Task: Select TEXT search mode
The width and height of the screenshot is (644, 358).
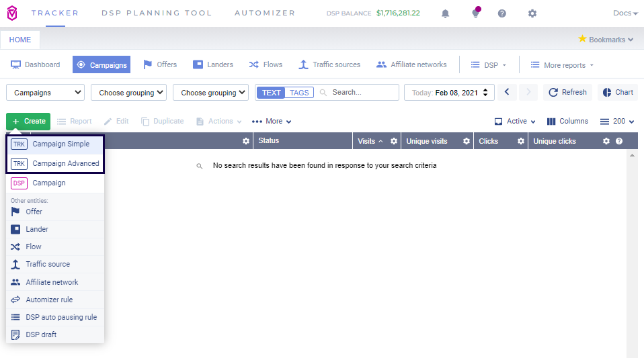Action: (x=272, y=93)
